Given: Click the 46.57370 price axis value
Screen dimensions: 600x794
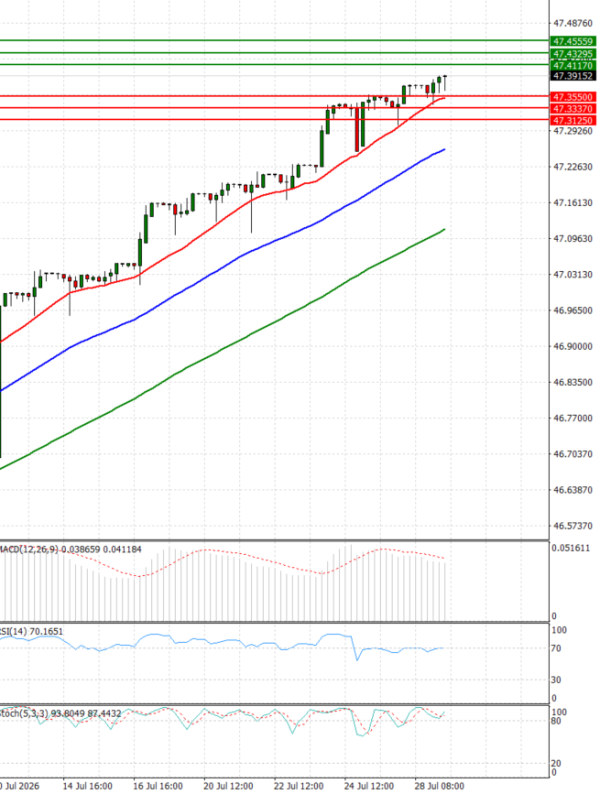Looking at the screenshot, I should point(572,526).
